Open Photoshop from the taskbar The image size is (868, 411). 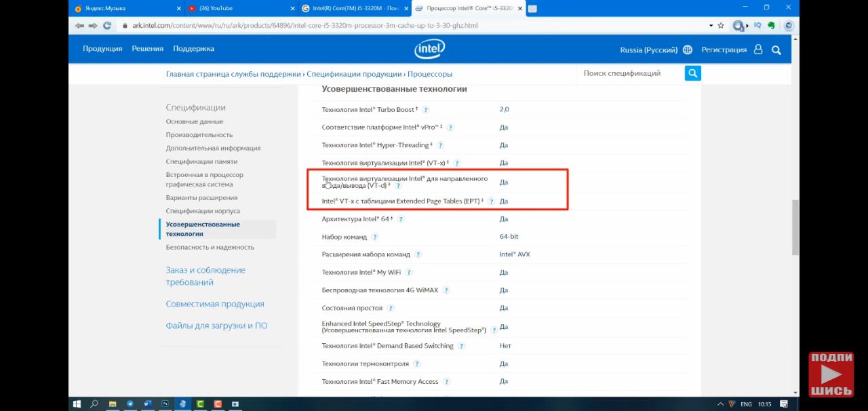(x=165, y=404)
